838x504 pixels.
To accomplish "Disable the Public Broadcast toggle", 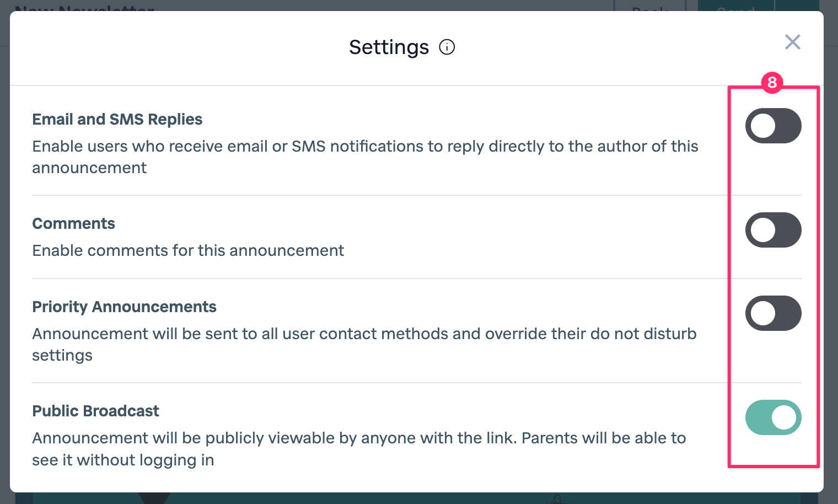I will click(x=773, y=417).
